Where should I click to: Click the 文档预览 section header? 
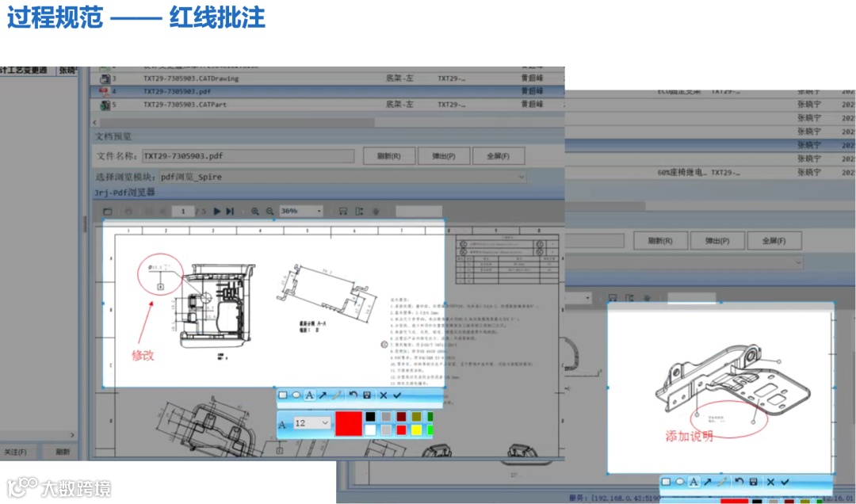(113, 136)
